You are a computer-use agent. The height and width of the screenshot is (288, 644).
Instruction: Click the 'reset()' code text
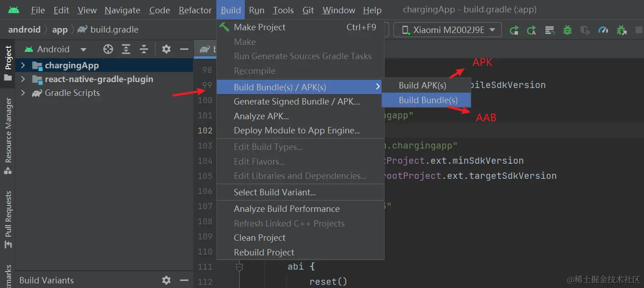(328, 282)
